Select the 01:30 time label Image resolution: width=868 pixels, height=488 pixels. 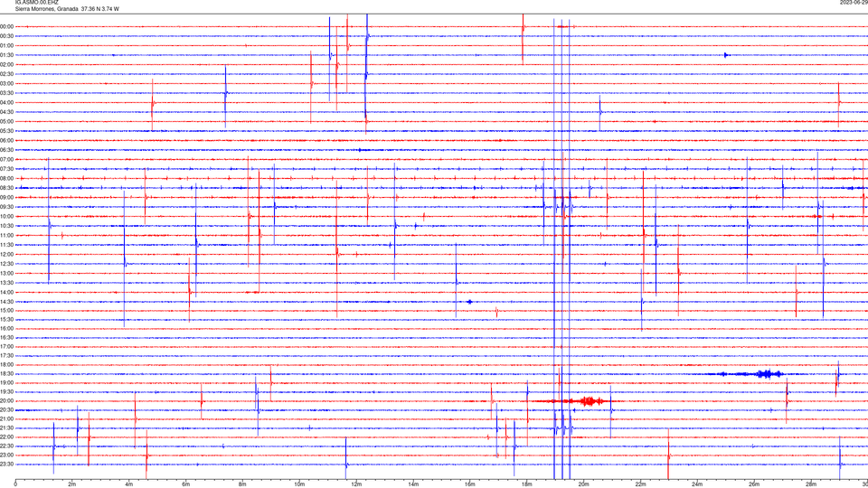pyautogui.click(x=6, y=55)
